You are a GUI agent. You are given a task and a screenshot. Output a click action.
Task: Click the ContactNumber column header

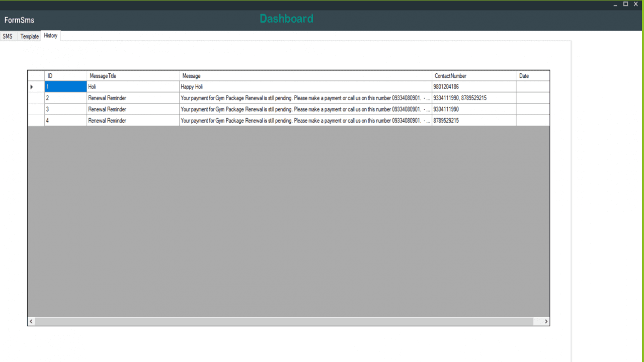(x=474, y=76)
